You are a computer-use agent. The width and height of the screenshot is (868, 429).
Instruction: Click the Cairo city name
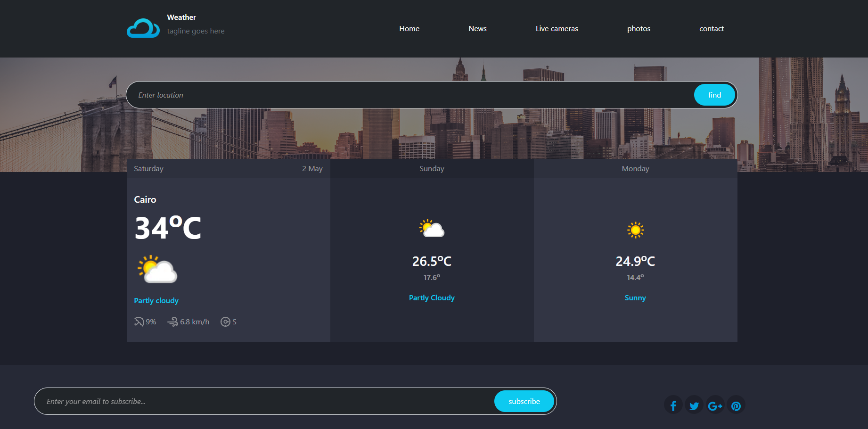click(x=145, y=199)
